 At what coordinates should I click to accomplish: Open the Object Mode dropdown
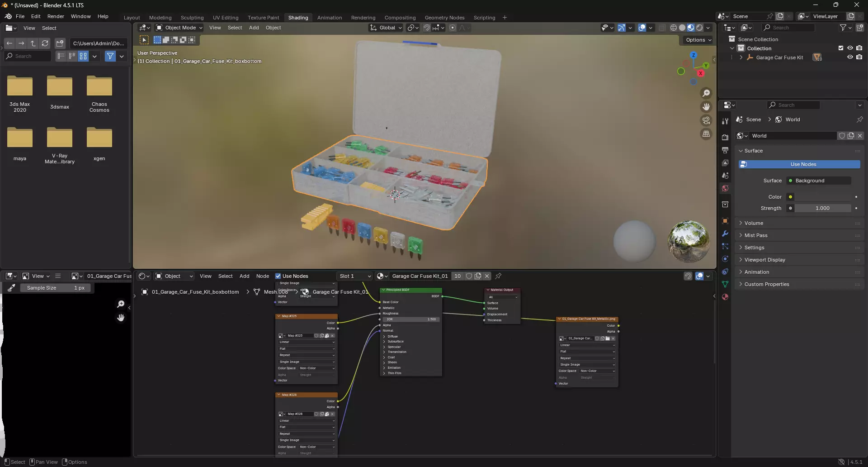point(179,28)
